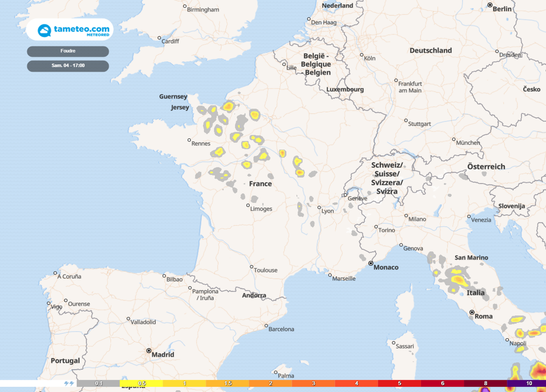Select the Toulouse city marker
Viewport: 546px width, 392px height.
(x=252, y=267)
